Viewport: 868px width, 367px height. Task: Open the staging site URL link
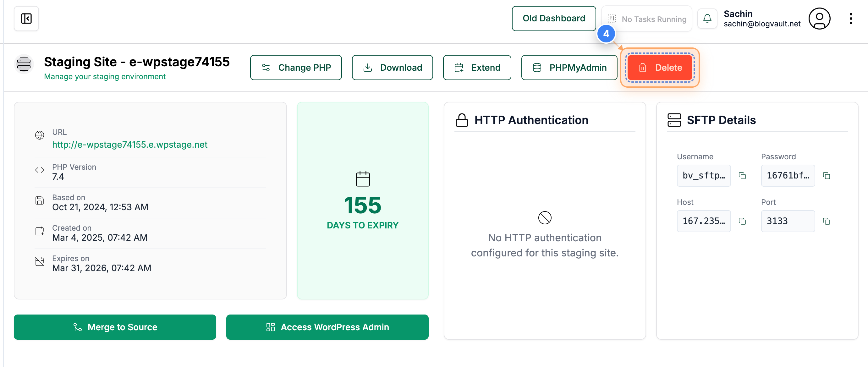[130, 145]
